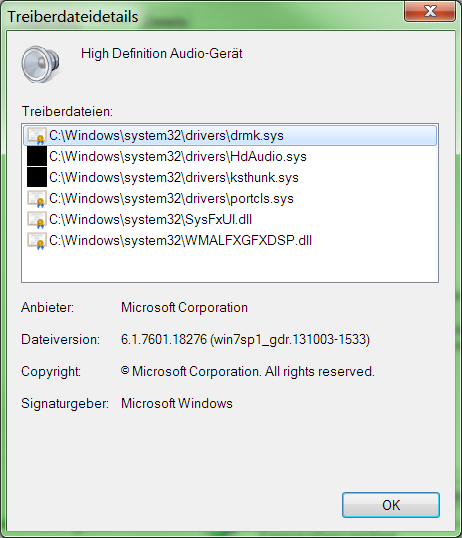This screenshot has width=462, height=538.
Task: Select the drmk.sys driver file row
Action: [x=230, y=136]
